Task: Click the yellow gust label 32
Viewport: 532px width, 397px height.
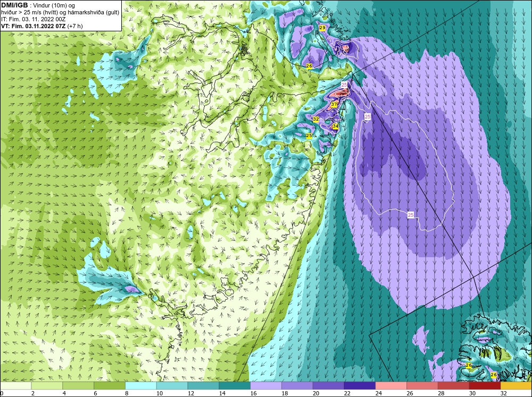Action: tap(316, 119)
